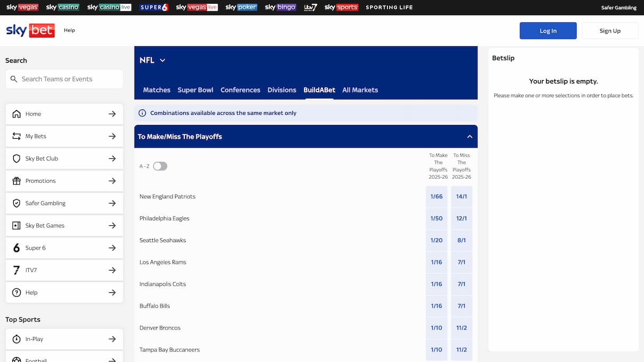Select the Home icon in the sidebar
The width and height of the screenshot is (644, 362).
pyautogui.click(x=18, y=114)
